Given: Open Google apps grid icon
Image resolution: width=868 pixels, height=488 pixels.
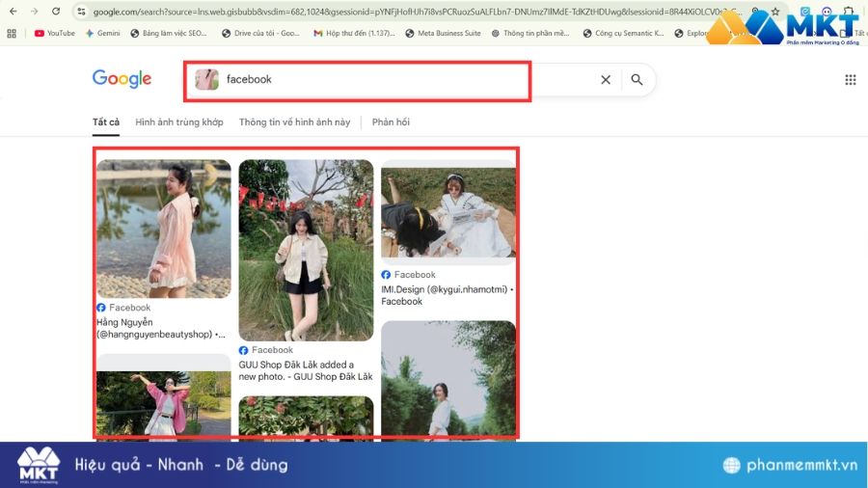Looking at the screenshot, I should pos(851,80).
